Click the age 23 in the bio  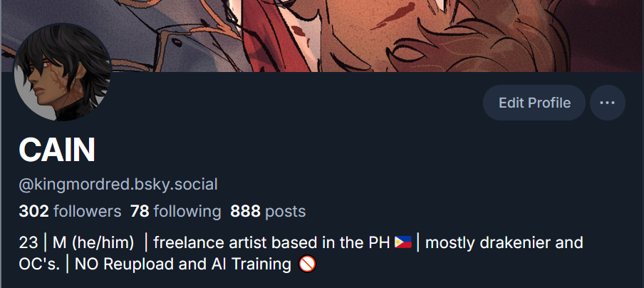(x=28, y=243)
